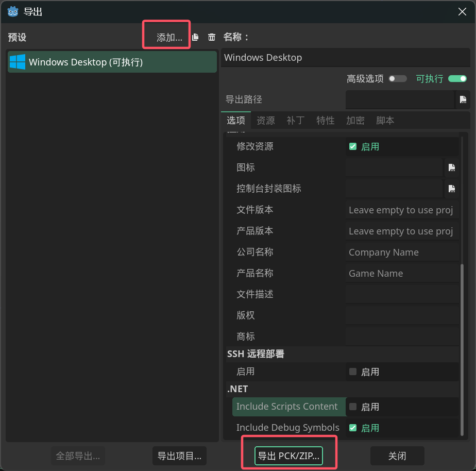Open the 加密 tab
476x471 pixels.
pyautogui.click(x=355, y=121)
